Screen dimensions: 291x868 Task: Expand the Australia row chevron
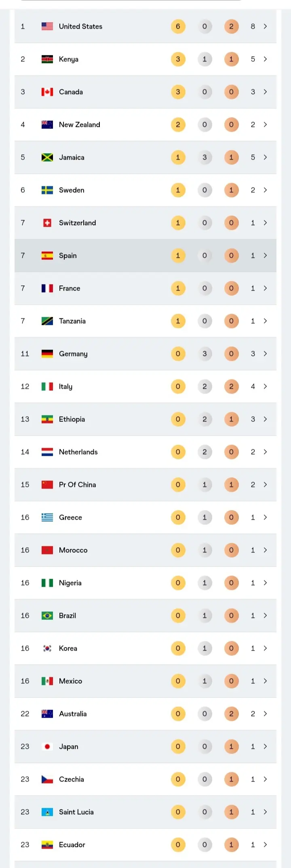(x=265, y=714)
